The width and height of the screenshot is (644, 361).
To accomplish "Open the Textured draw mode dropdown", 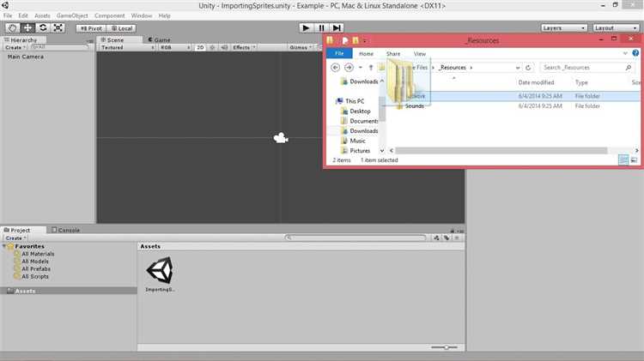I will 127,47.
